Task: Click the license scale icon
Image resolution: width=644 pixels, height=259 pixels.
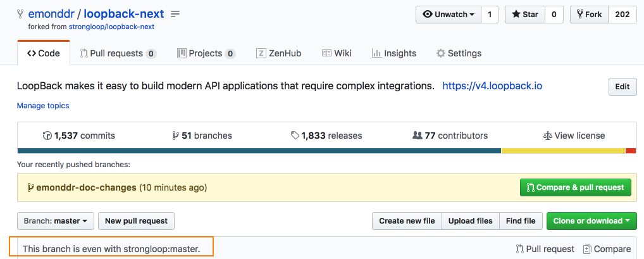Action: [x=548, y=136]
